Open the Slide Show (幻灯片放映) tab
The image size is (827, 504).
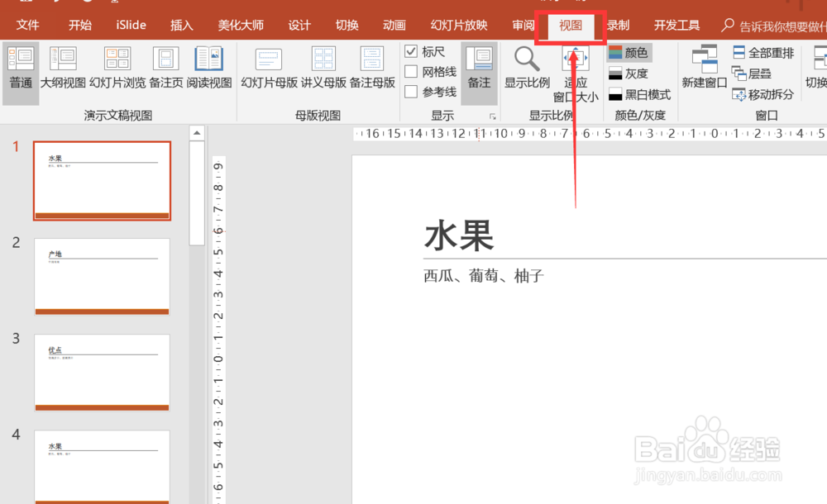459,25
